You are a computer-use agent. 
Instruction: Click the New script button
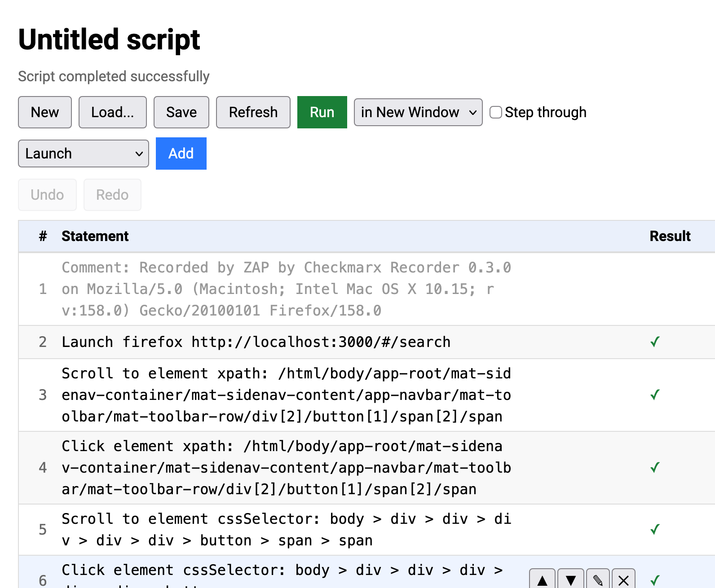45,112
